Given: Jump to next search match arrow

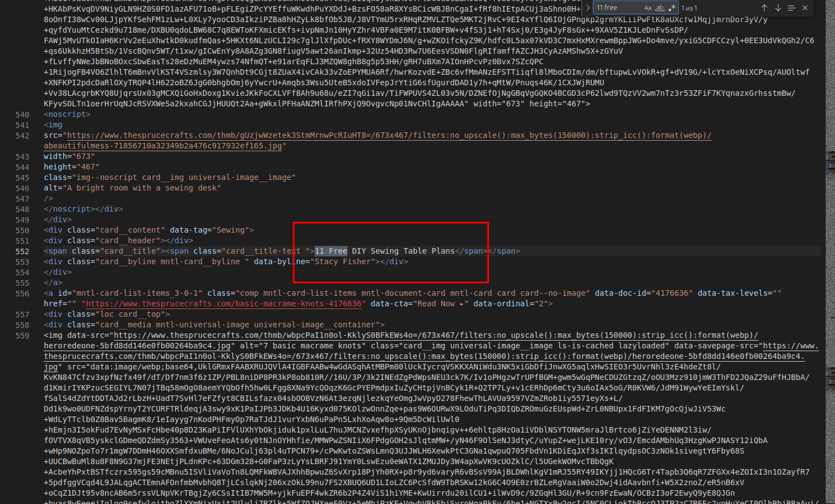Looking at the screenshot, I should click(x=778, y=8).
